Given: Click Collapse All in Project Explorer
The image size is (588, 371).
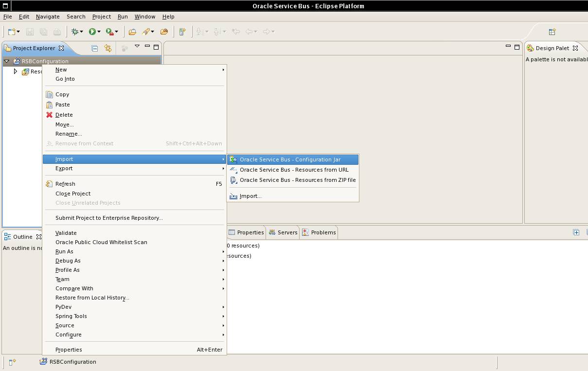Looking at the screenshot, I should click(x=95, y=48).
